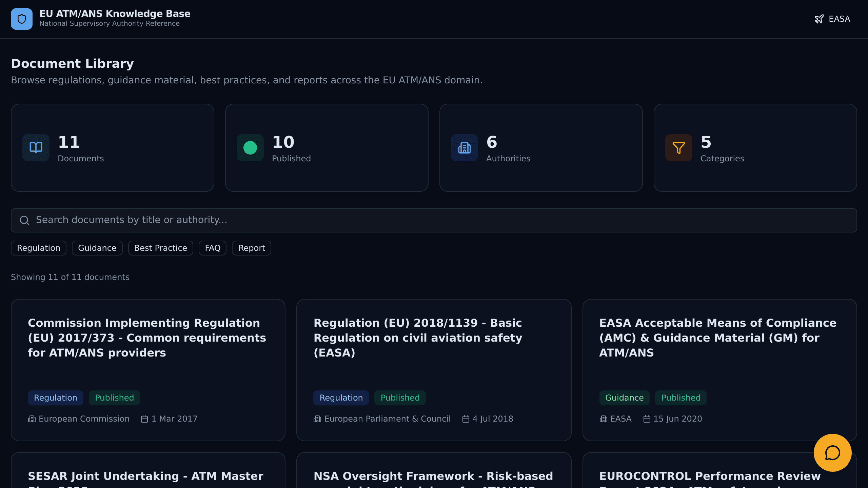This screenshot has height=488, width=868.
Task: Click calendar icon beside 15 Jun 2020
Action: tap(647, 419)
